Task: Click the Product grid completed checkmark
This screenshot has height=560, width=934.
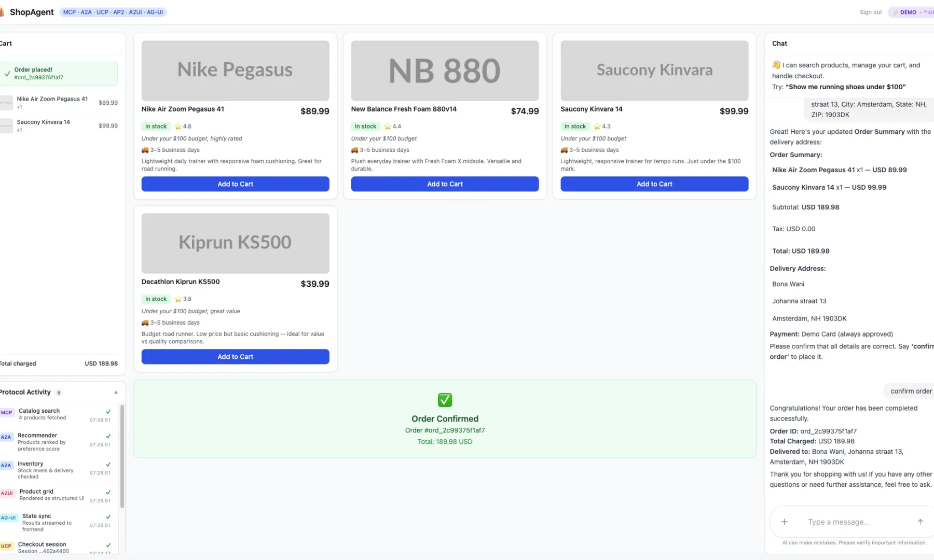Action: [108, 492]
